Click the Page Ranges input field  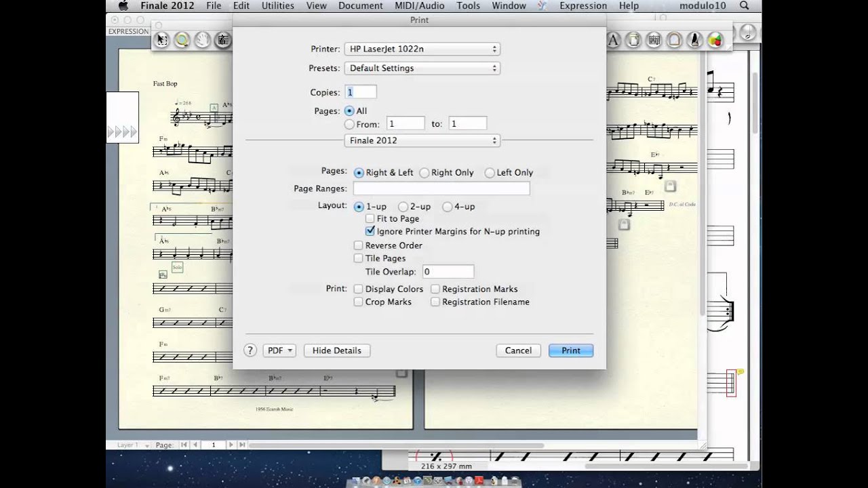[x=441, y=188]
